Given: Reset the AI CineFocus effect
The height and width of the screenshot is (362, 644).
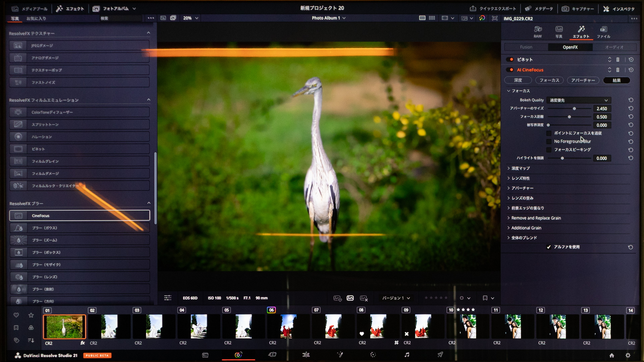Looking at the screenshot, I should [631, 70].
